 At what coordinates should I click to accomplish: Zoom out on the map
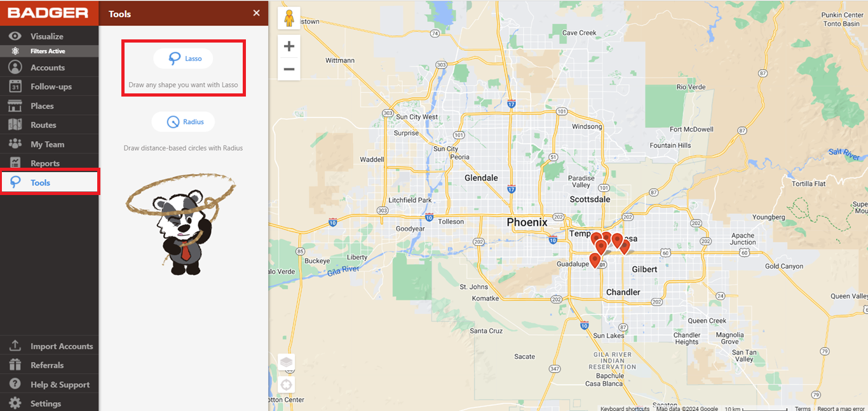[289, 69]
